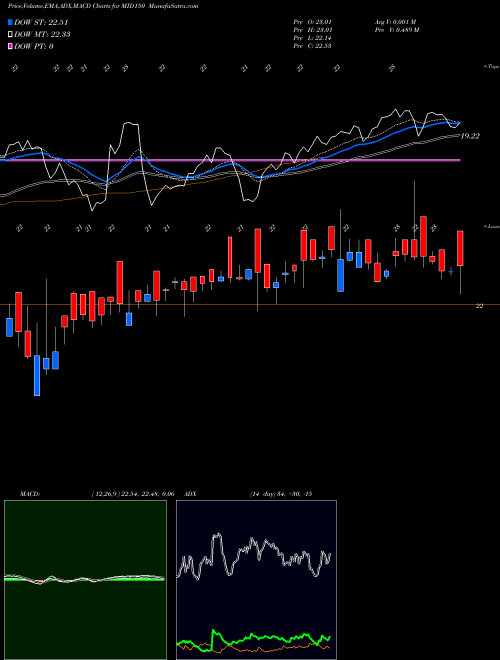Click the magenta DOW PT legend swatch
The width and height of the screenshot is (500, 660).
pyautogui.click(x=10, y=46)
